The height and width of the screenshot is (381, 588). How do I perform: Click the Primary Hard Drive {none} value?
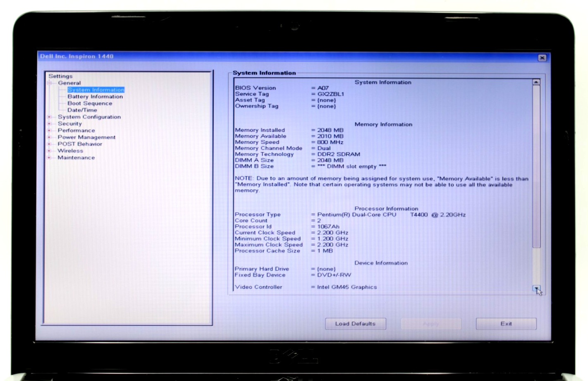[326, 269]
